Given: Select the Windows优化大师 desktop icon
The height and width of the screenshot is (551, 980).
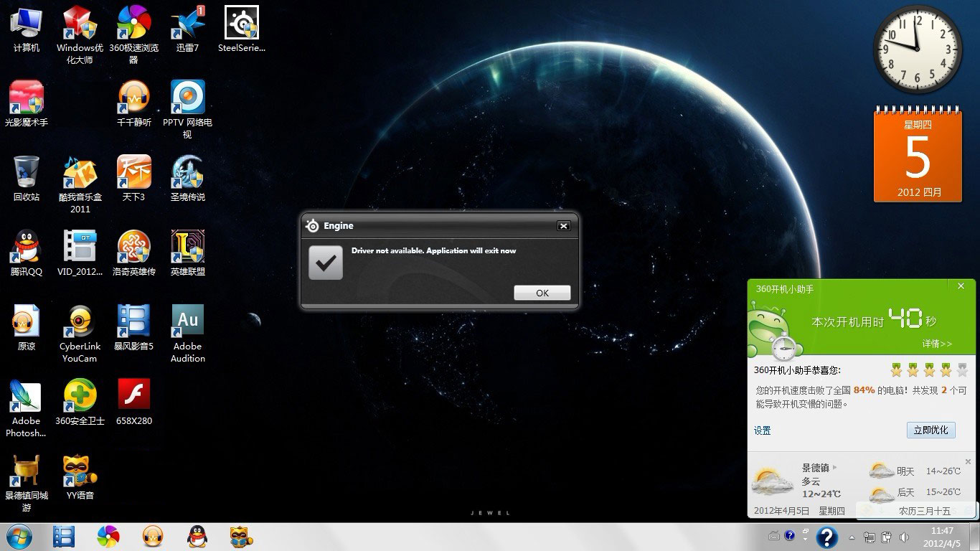Looking at the screenshot, I should [80, 35].
